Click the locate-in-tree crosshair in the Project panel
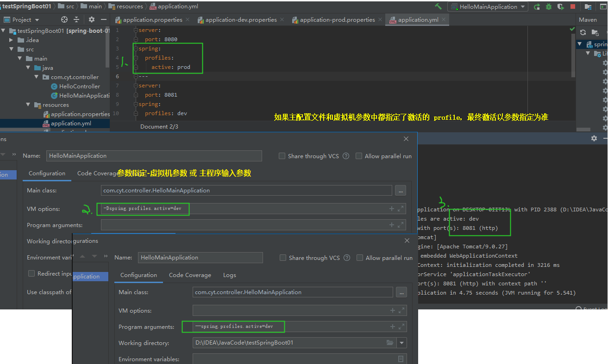The width and height of the screenshot is (608, 364). [64, 19]
